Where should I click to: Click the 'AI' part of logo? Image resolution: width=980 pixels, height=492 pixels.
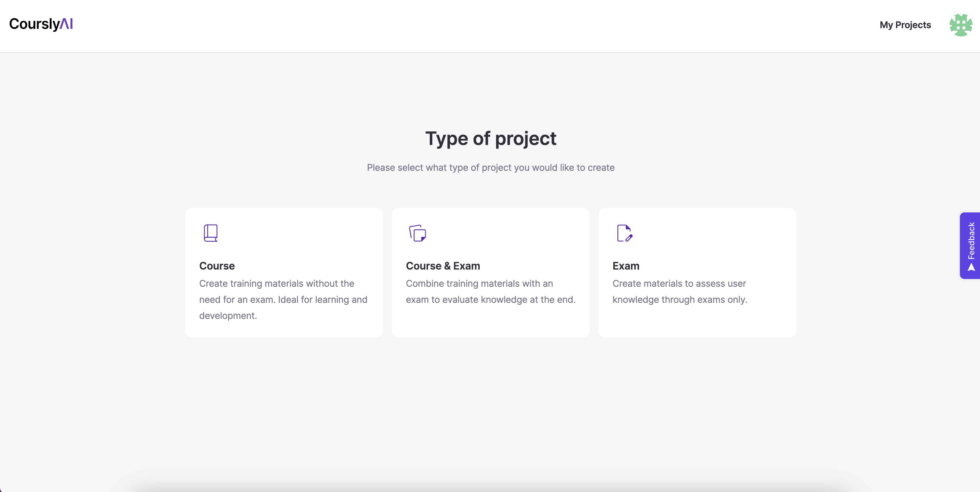(67, 24)
